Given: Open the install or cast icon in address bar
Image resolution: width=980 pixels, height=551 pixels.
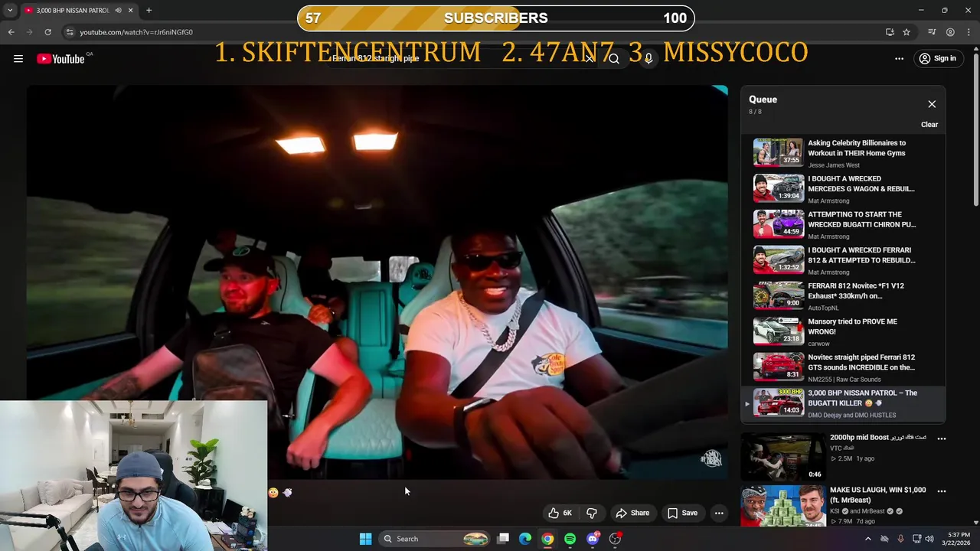Looking at the screenshot, I should [890, 32].
